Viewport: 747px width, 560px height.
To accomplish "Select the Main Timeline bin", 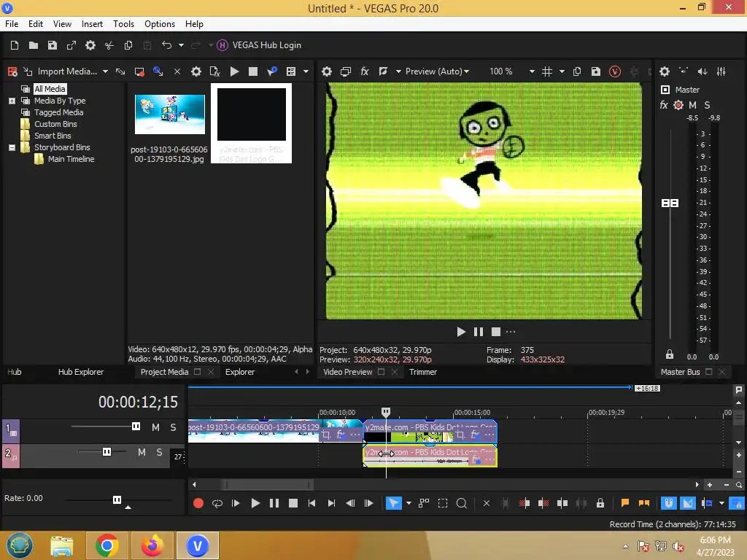I will point(71,159).
